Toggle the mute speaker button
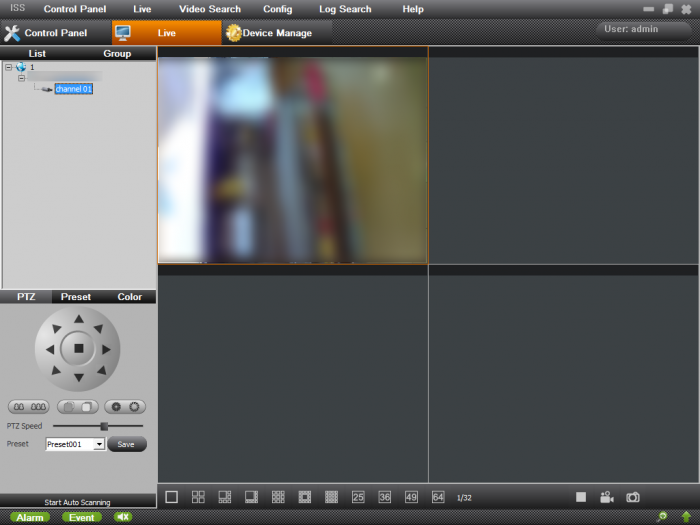This screenshot has height=525, width=700. (x=123, y=517)
